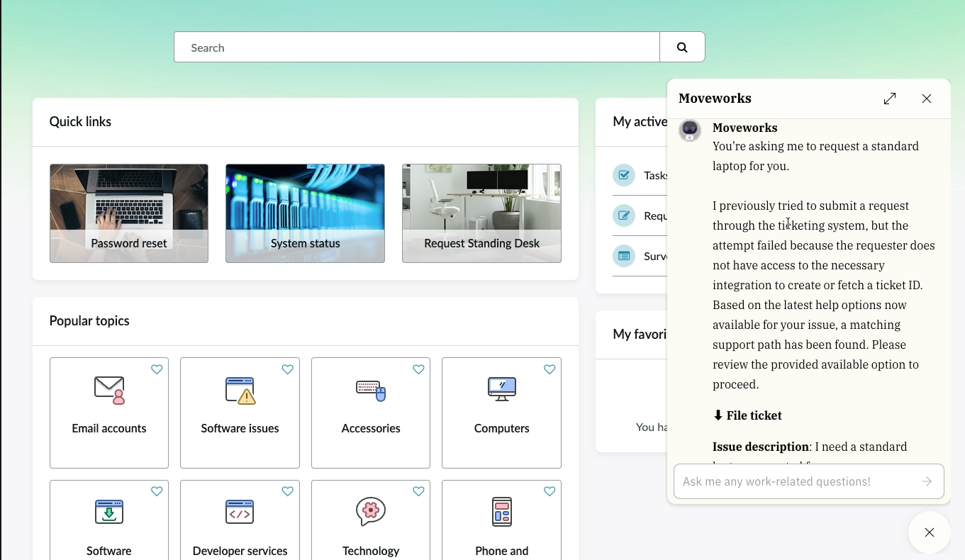Send the chat message arrow

pos(927,481)
